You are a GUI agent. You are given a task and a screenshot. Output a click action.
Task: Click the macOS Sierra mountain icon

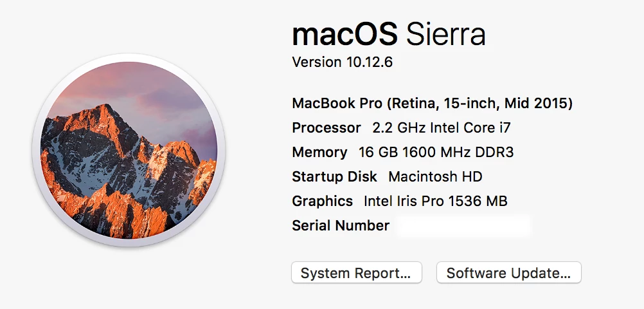(129, 150)
